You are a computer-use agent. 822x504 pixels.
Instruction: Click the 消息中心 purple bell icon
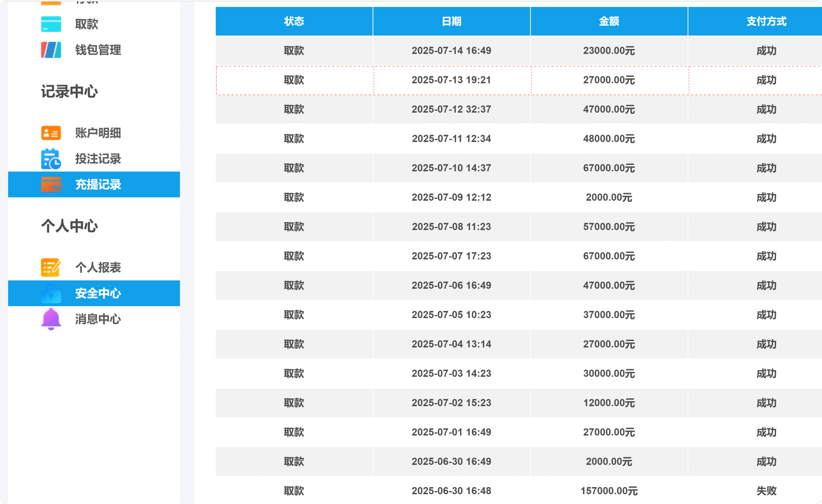pyautogui.click(x=51, y=319)
